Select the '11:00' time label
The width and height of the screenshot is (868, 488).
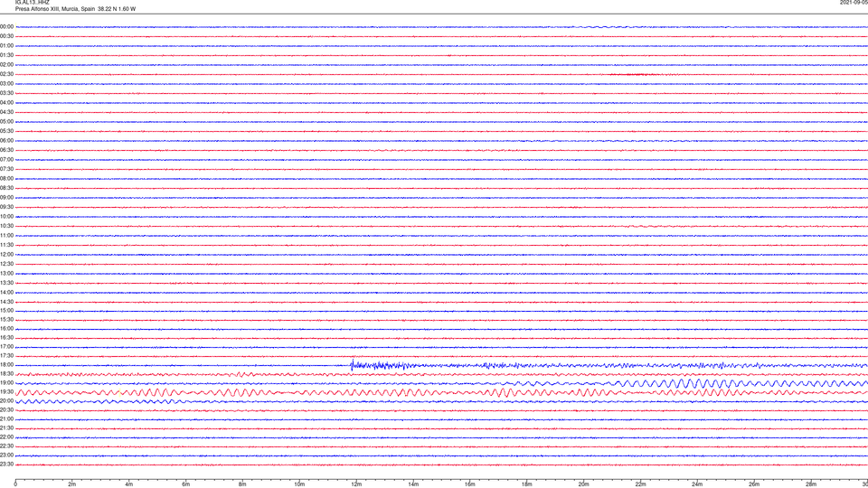(x=6, y=236)
